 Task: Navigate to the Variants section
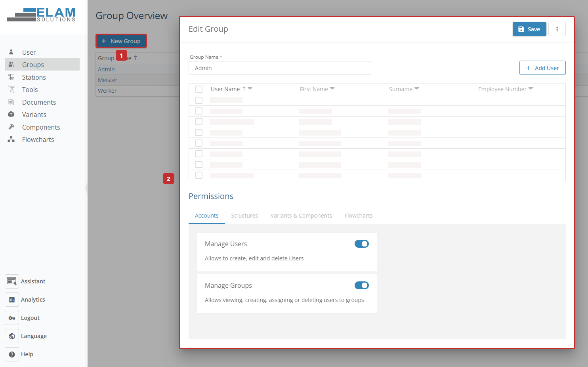tap(34, 114)
